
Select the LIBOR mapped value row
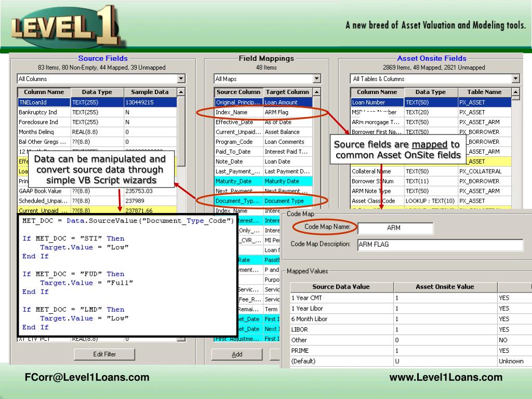(410, 329)
